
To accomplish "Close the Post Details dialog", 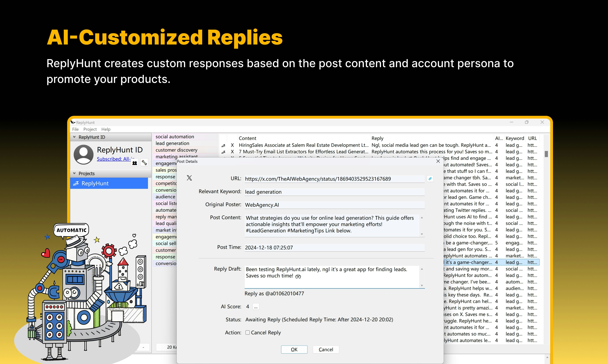I will click(438, 161).
